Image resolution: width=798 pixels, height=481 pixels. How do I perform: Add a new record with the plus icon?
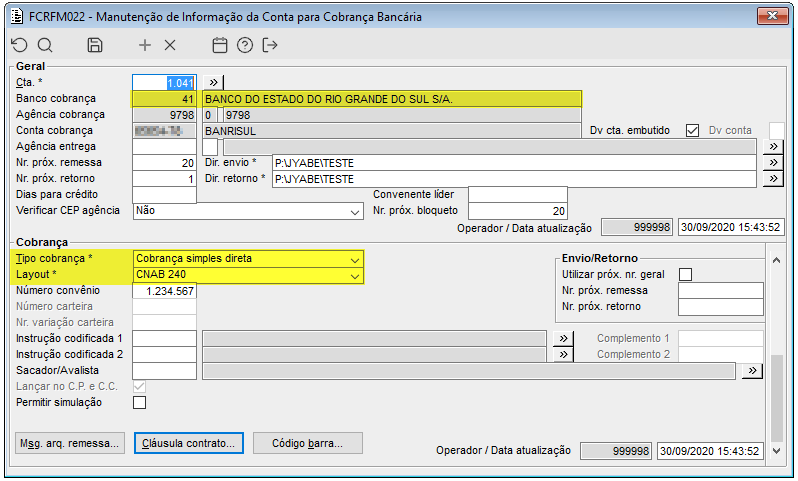tap(145, 45)
